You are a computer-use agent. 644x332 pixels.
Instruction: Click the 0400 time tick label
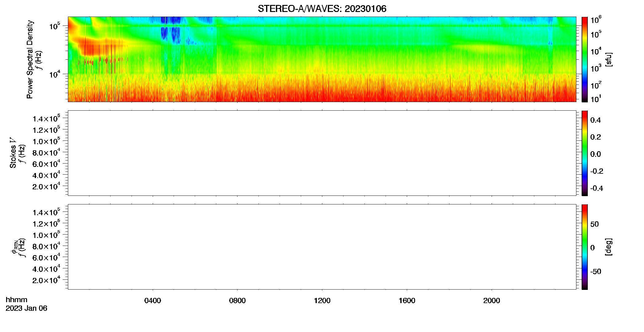coord(153,301)
